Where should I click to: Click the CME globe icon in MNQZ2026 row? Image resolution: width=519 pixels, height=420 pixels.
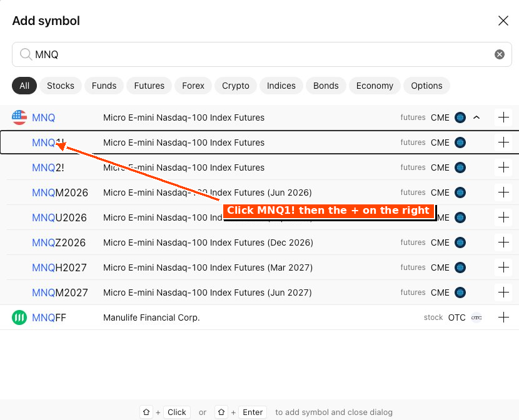pos(460,242)
